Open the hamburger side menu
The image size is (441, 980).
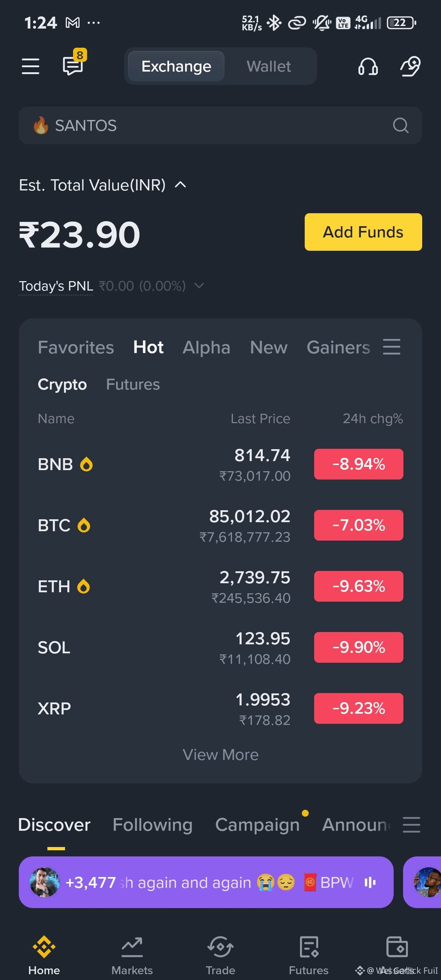(30, 66)
